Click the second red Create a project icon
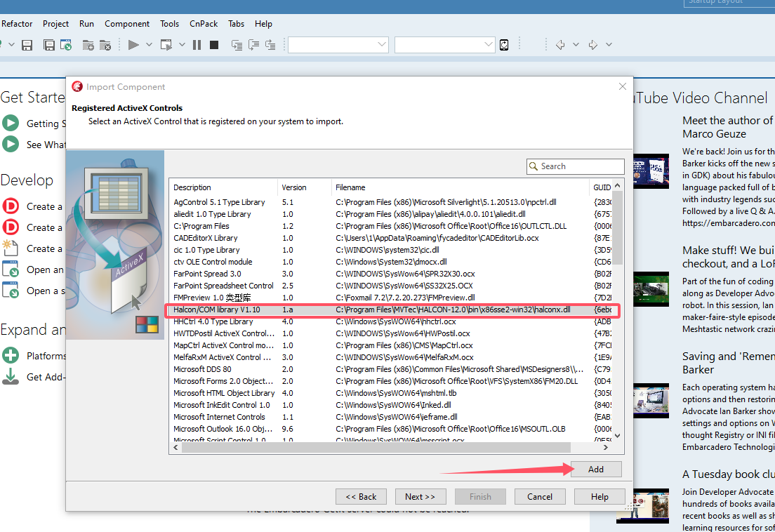This screenshot has height=532, width=775. click(x=11, y=227)
